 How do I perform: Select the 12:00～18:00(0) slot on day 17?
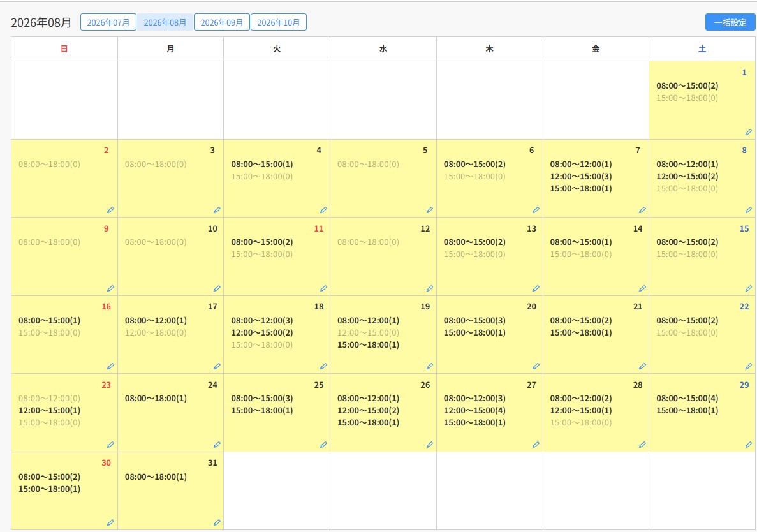point(156,332)
